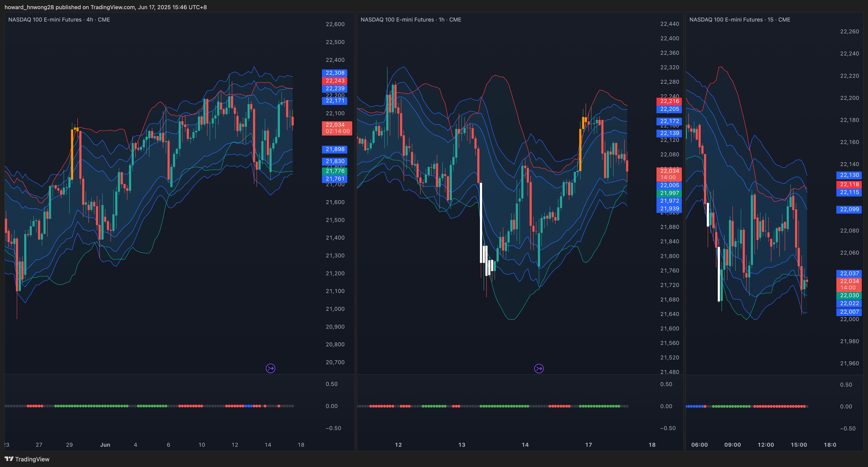Open the NASDAQ 100 E-mini Futures 4h title
The image size is (868, 467).
coord(59,19)
